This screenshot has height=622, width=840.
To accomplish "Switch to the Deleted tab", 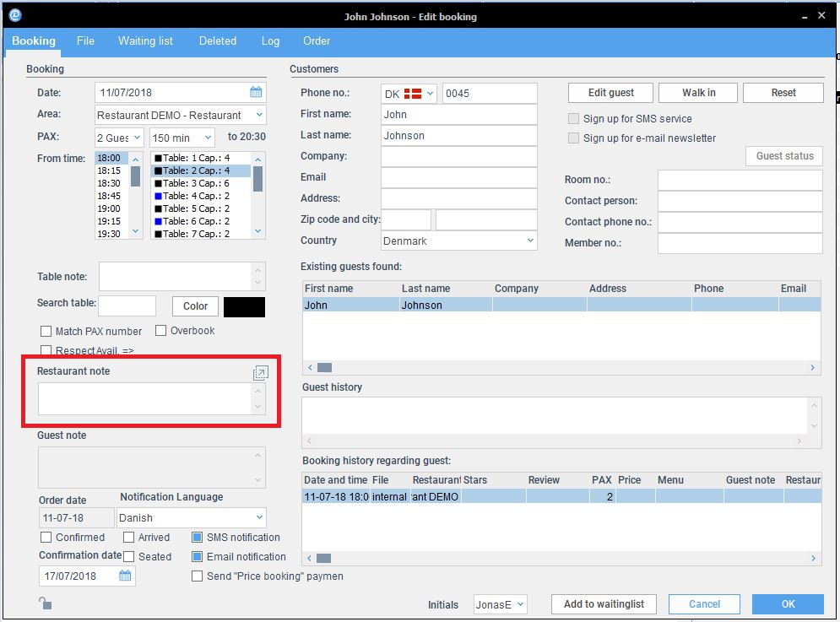I will 218,41.
